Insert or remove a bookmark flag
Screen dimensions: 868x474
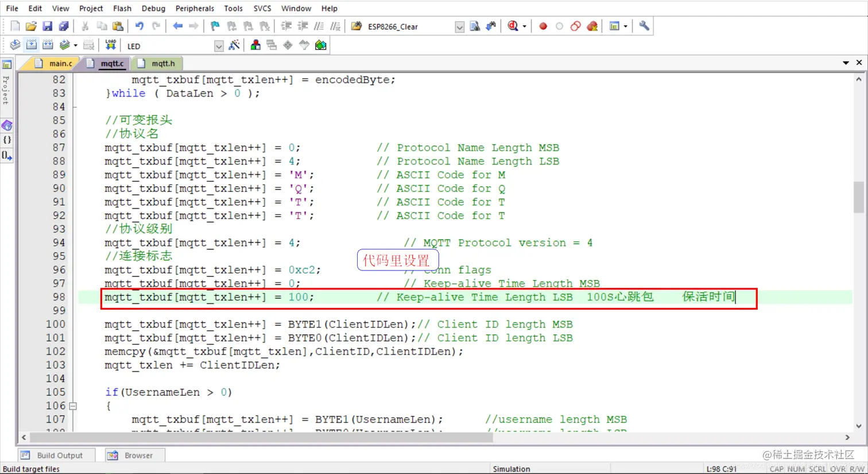pos(215,26)
